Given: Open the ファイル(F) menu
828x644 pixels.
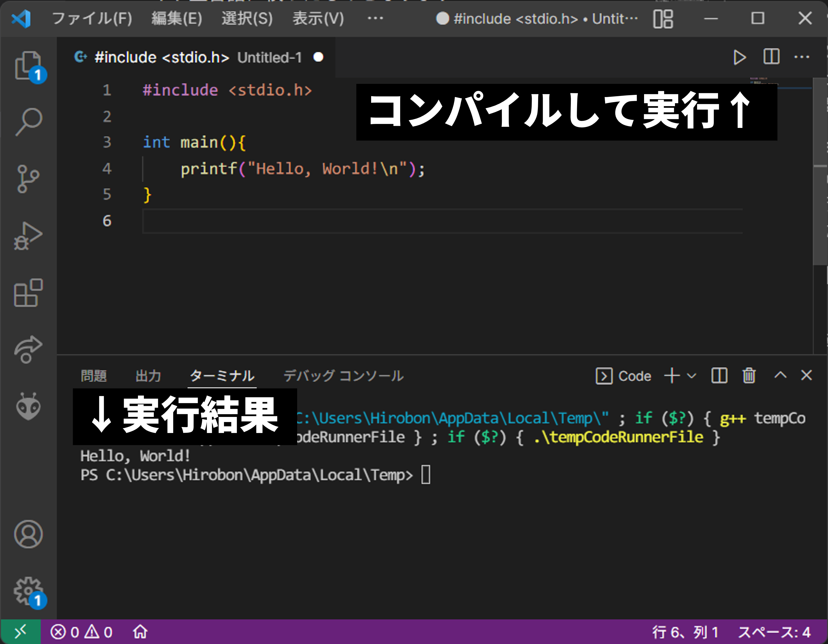Looking at the screenshot, I should tap(92, 18).
